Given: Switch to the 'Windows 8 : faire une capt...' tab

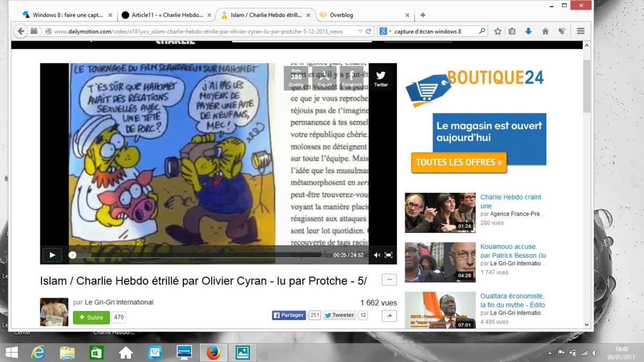Looking at the screenshot, I should (x=68, y=15).
